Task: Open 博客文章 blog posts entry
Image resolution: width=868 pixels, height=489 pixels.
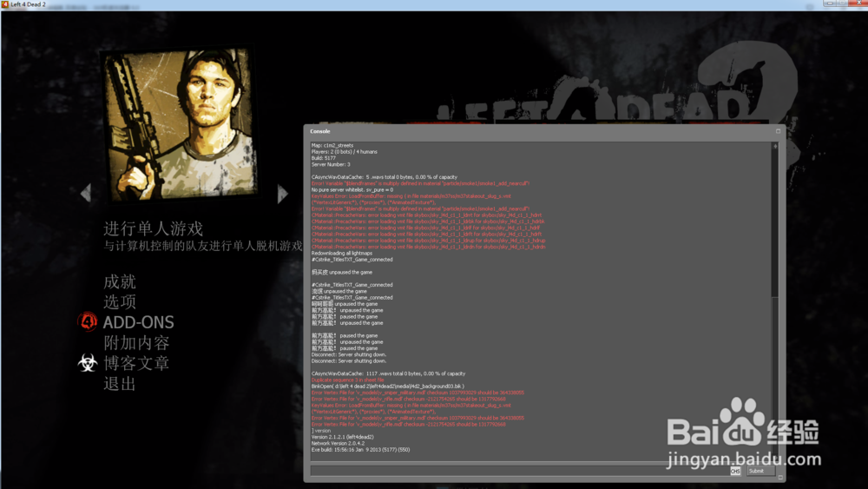Action: coord(136,363)
